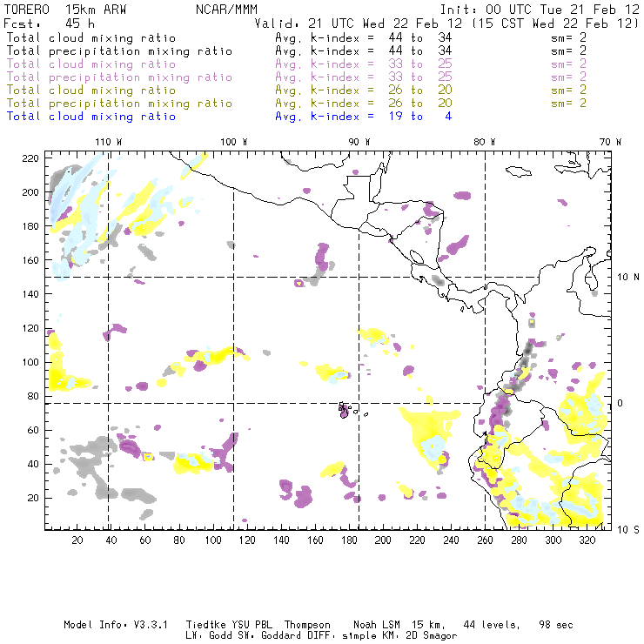The width and height of the screenshot is (644, 644).
Task: Click 'Tiedtke YSU PBL' model text
Action: pos(229,625)
